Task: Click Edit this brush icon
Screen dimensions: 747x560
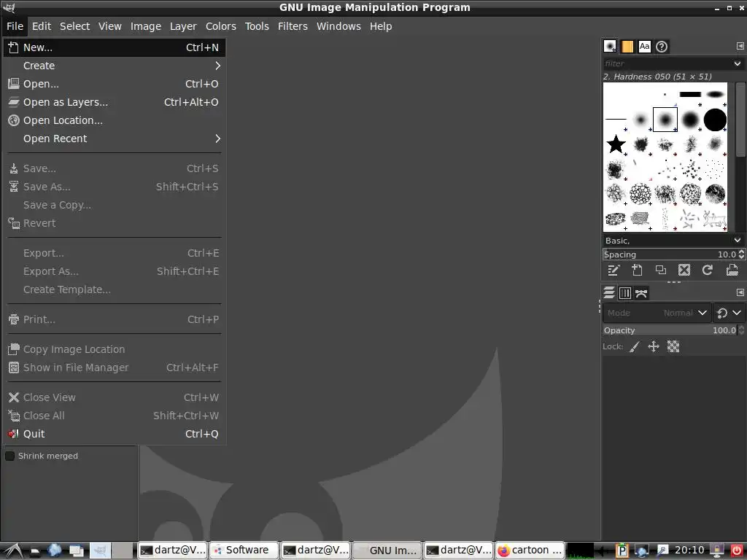Action: pos(613,271)
